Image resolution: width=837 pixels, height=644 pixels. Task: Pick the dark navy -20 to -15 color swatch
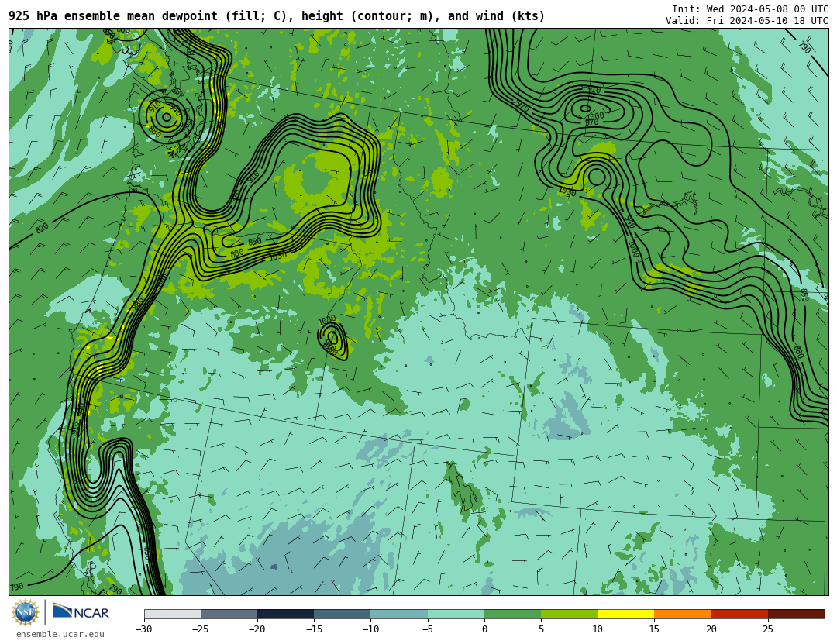[x=285, y=614]
